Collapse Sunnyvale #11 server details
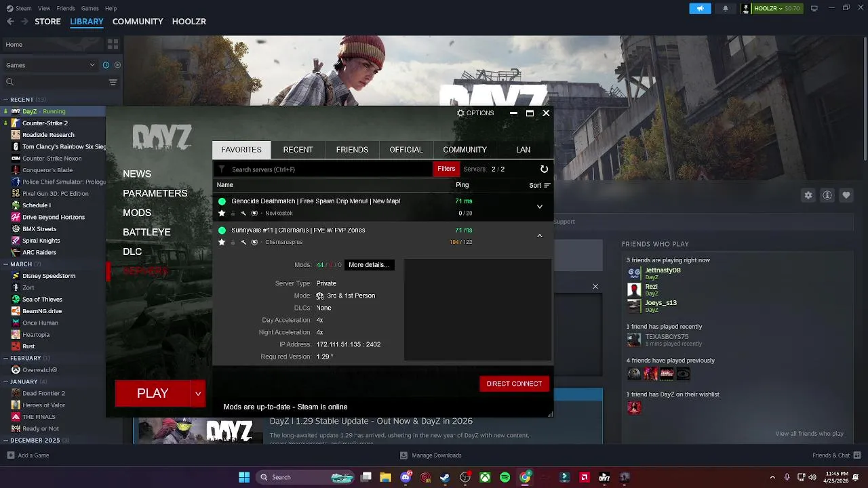 (540, 236)
